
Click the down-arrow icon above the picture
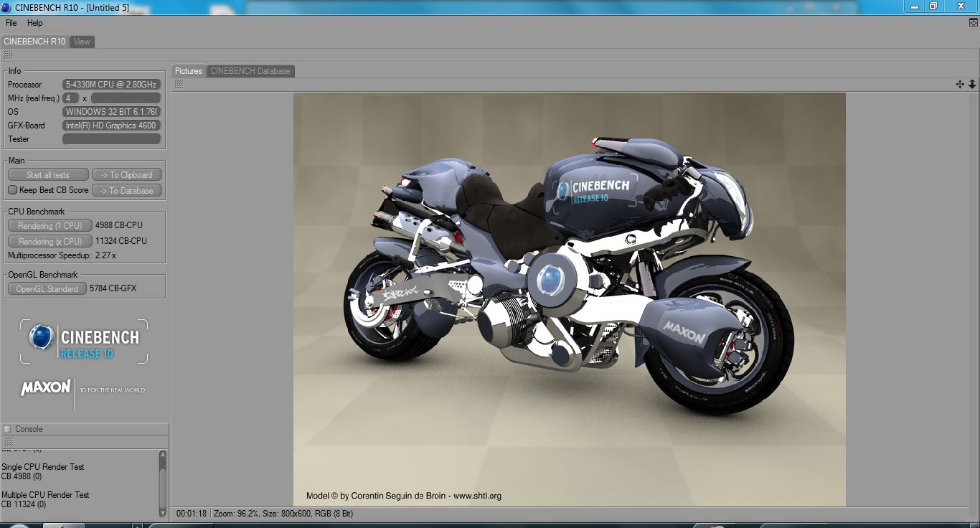tap(972, 84)
